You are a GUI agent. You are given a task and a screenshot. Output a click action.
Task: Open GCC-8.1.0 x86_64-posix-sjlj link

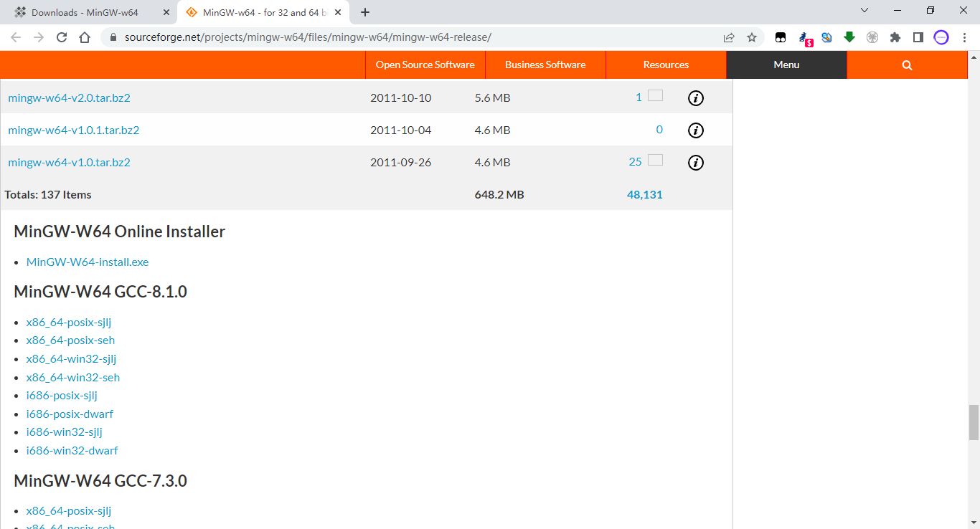tap(69, 322)
